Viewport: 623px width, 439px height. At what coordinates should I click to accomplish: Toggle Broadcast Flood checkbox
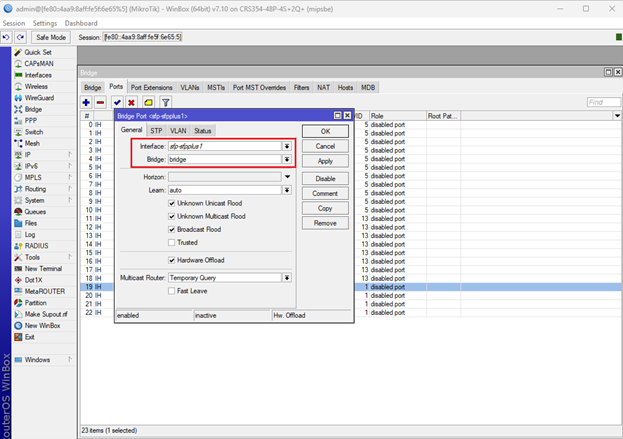tap(172, 230)
